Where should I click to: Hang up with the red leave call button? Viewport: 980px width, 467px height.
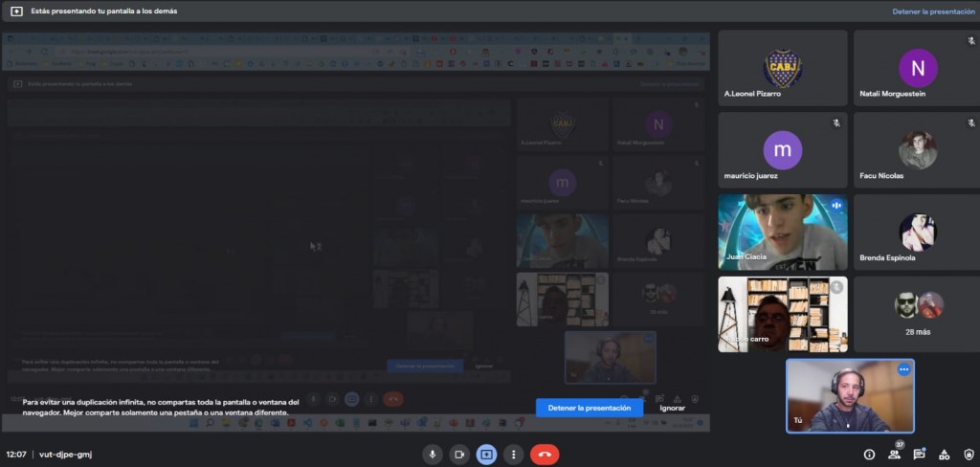[x=545, y=455]
